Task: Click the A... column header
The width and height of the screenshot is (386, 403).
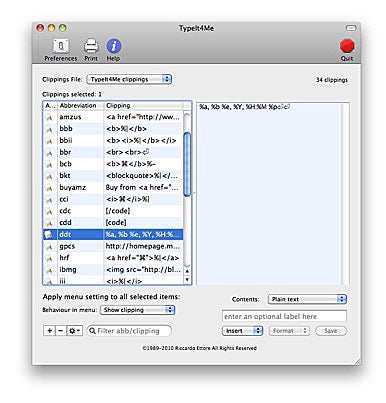Action: (x=50, y=106)
